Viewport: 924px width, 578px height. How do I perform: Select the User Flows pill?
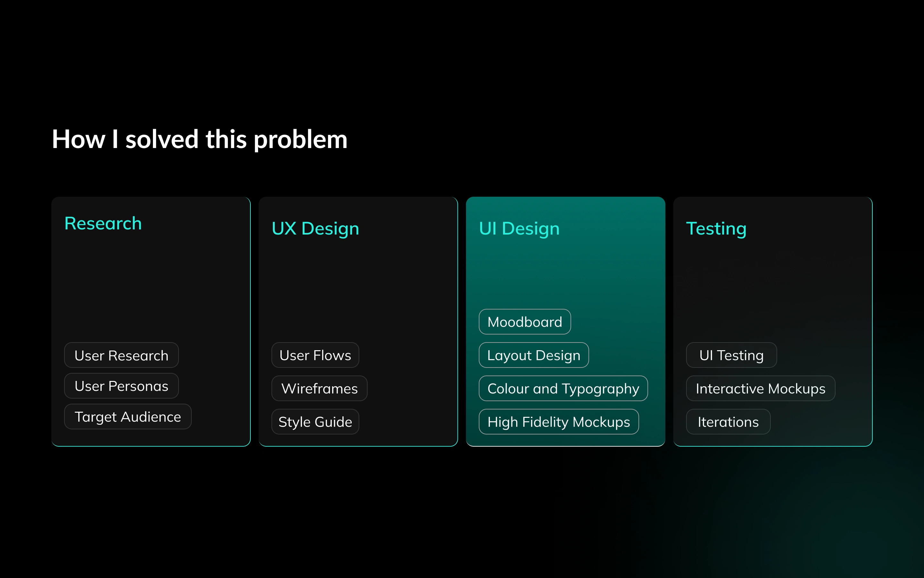pos(315,355)
